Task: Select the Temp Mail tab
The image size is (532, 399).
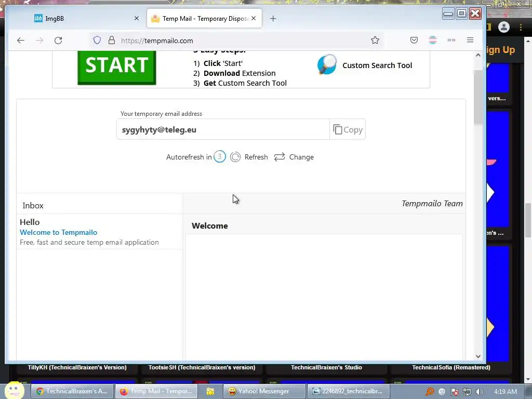Action: point(204,18)
